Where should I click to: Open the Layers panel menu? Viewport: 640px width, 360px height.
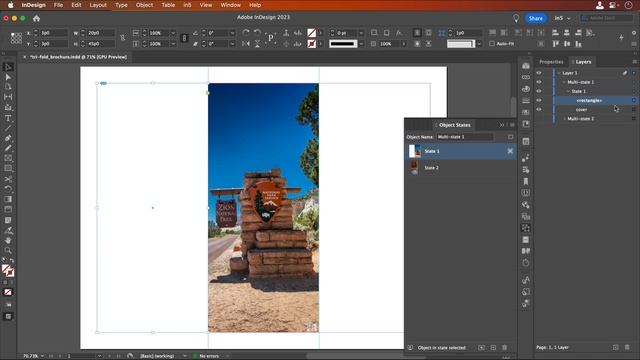(x=634, y=62)
